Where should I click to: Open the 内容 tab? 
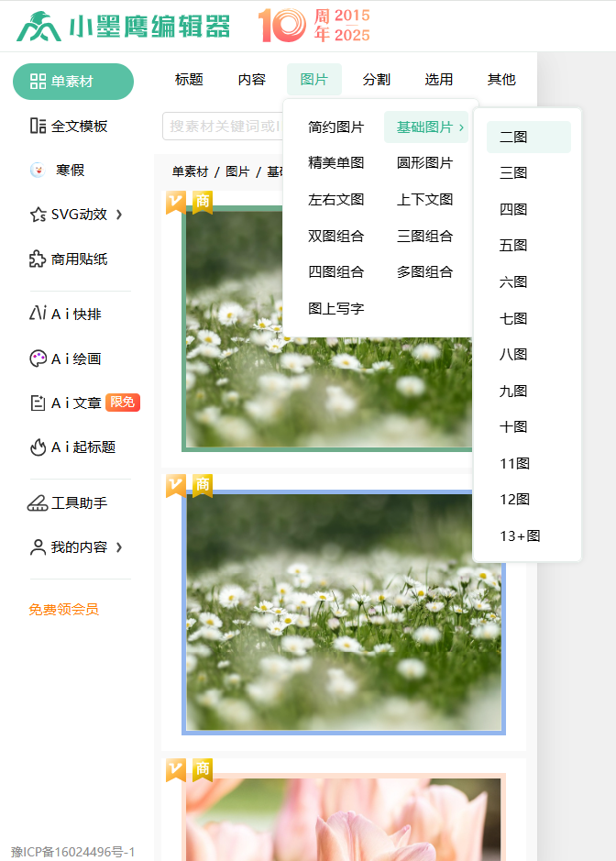click(252, 80)
